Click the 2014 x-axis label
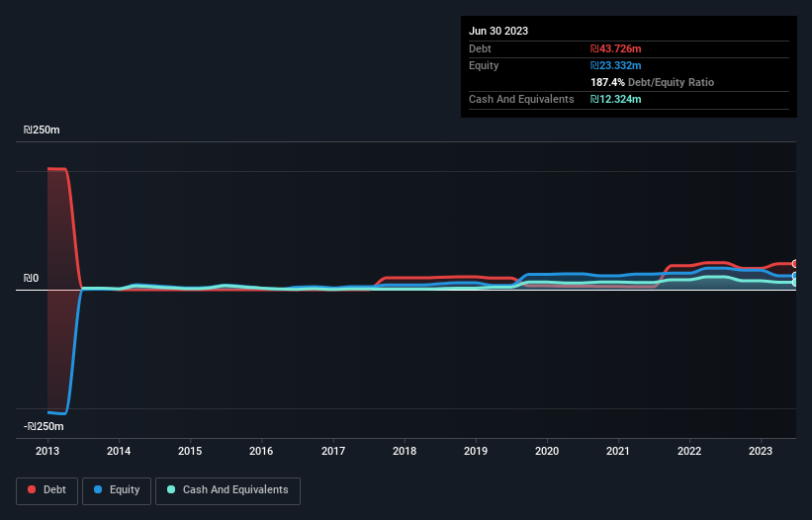The image size is (812, 520). [x=119, y=451]
